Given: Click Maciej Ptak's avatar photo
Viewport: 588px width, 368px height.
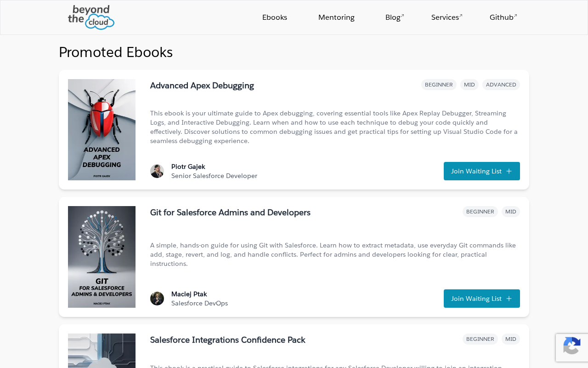Looking at the screenshot, I should pyautogui.click(x=157, y=299).
